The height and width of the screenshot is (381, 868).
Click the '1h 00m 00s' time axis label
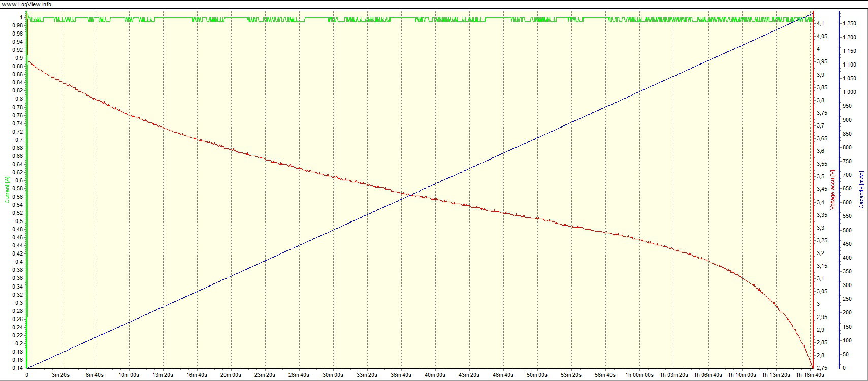(x=639, y=375)
